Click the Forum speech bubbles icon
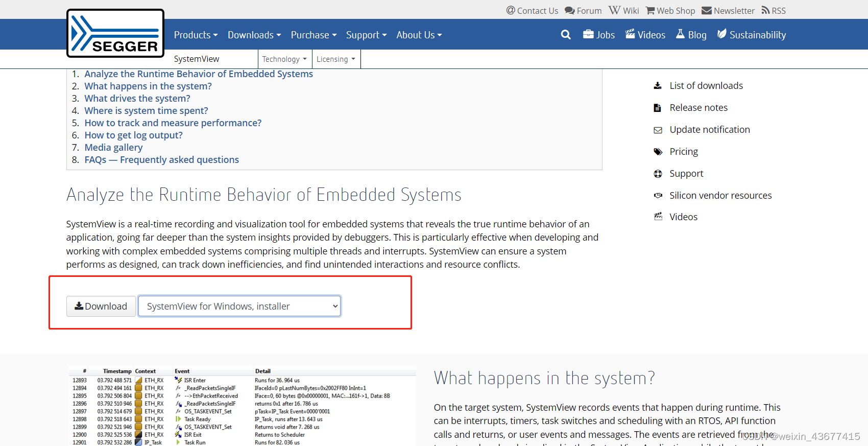Screen dimensions: 868x446 (570, 10)
